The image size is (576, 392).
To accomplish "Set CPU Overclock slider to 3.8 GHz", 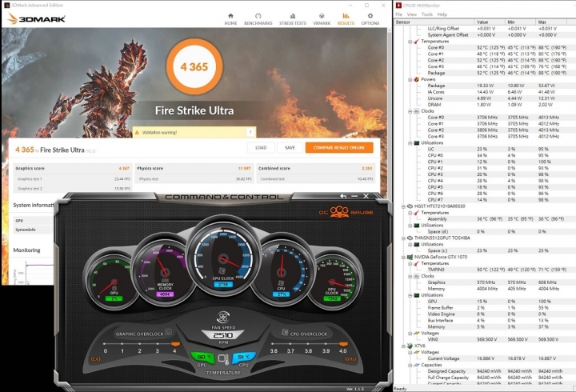I will pyautogui.click(x=308, y=344).
